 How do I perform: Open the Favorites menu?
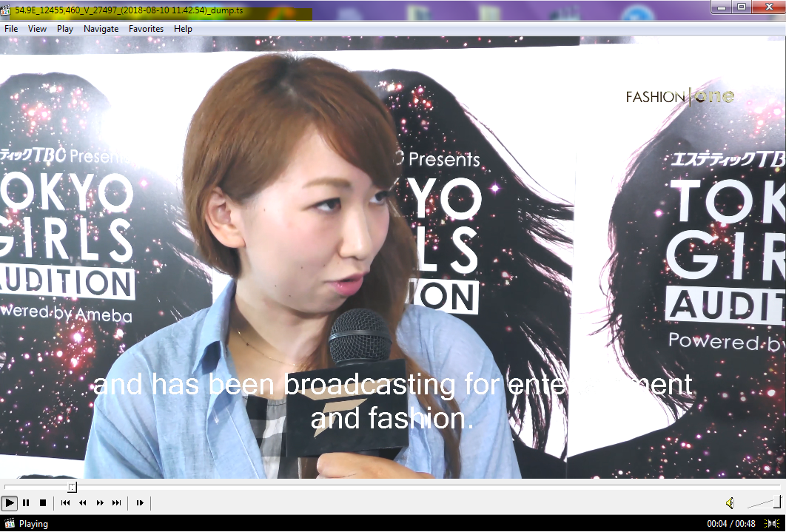[x=146, y=29]
